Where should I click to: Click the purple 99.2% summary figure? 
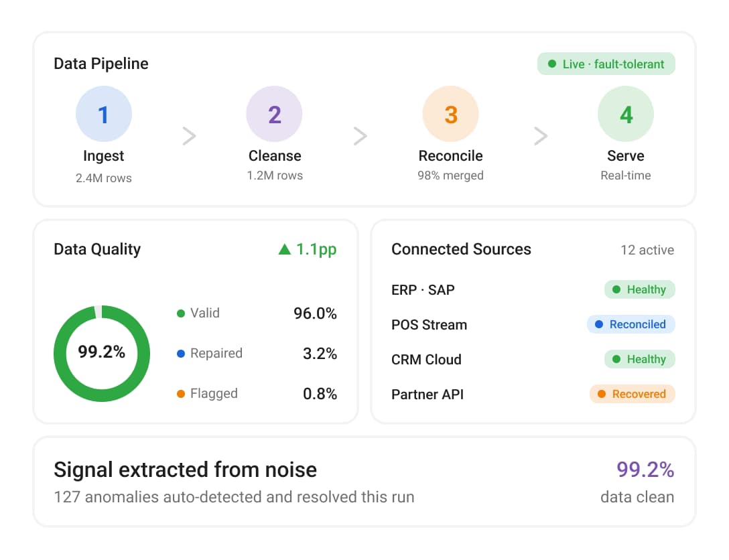click(645, 470)
